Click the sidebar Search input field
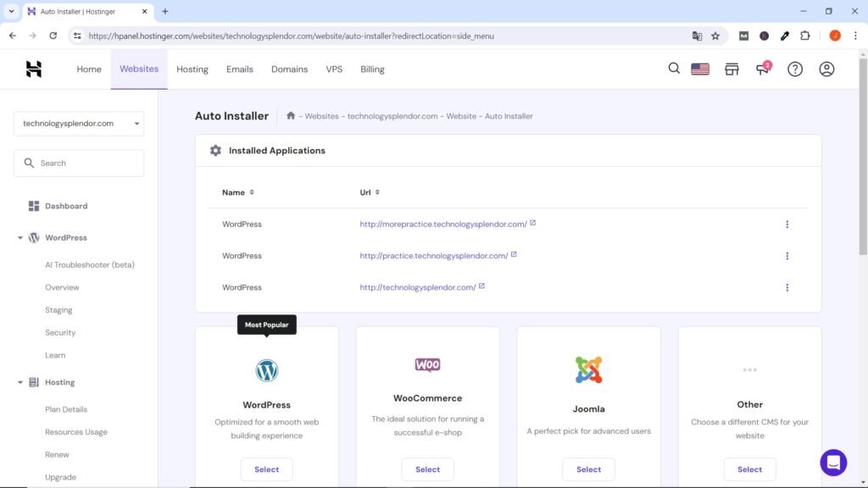The image size is (868, 488). [78, 163]
